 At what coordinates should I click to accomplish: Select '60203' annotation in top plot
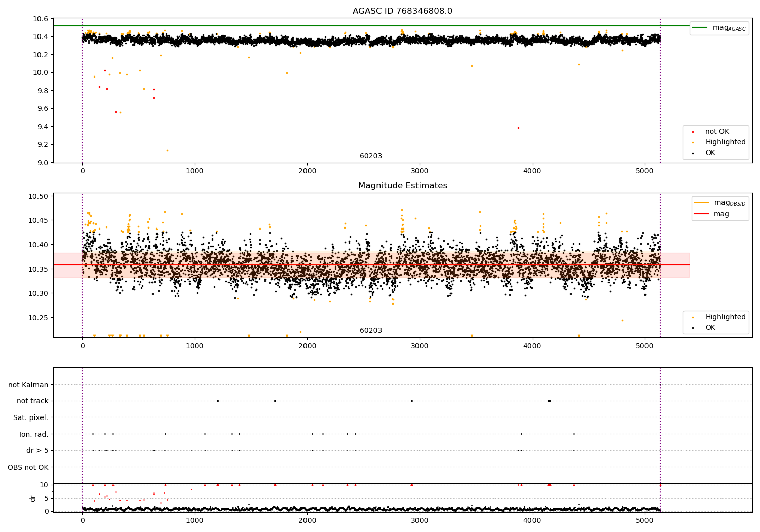371,156
